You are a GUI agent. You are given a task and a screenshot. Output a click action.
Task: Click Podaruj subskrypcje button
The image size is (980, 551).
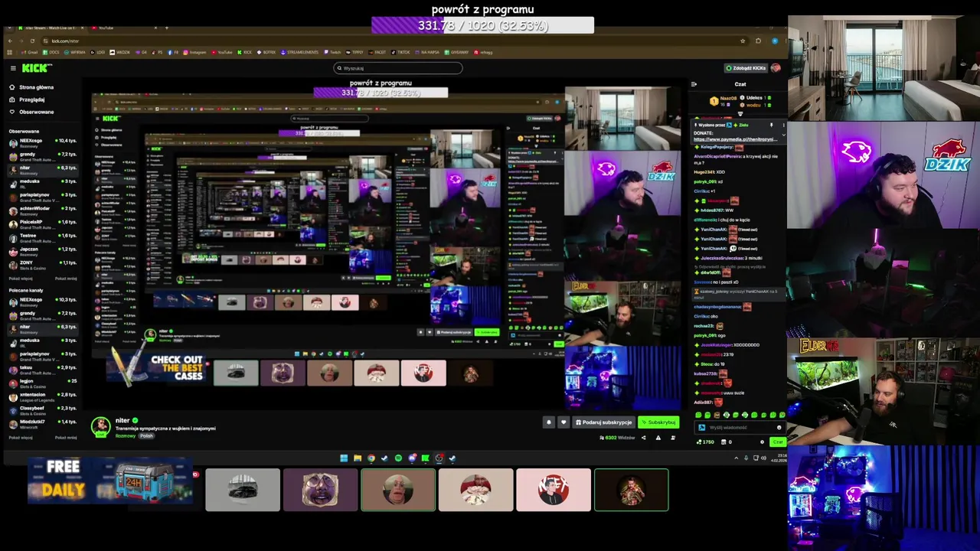604,422
